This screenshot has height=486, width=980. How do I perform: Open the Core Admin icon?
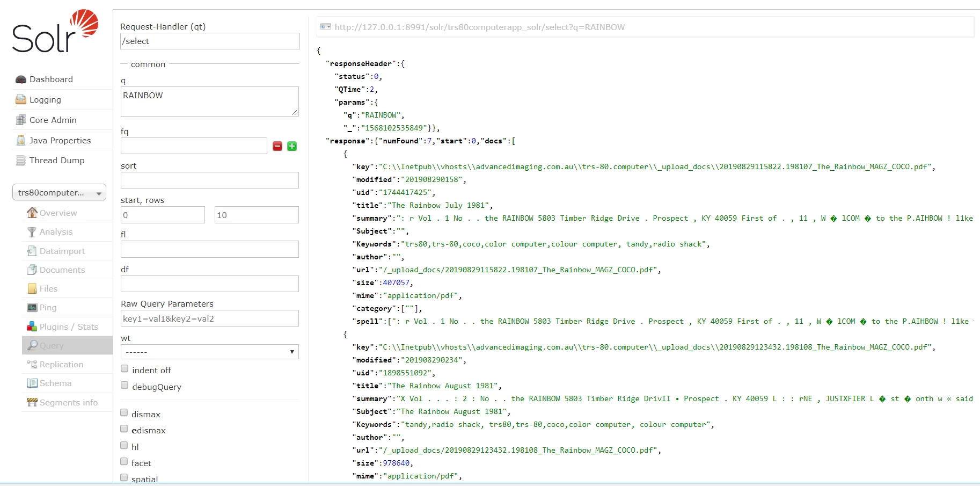point(21,120)
